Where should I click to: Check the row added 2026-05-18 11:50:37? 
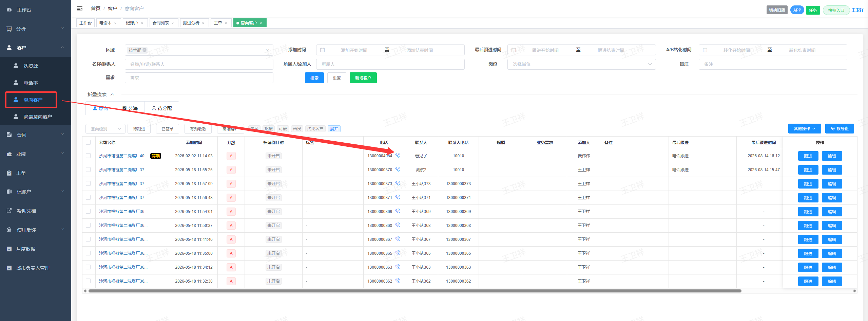(88, 225)
